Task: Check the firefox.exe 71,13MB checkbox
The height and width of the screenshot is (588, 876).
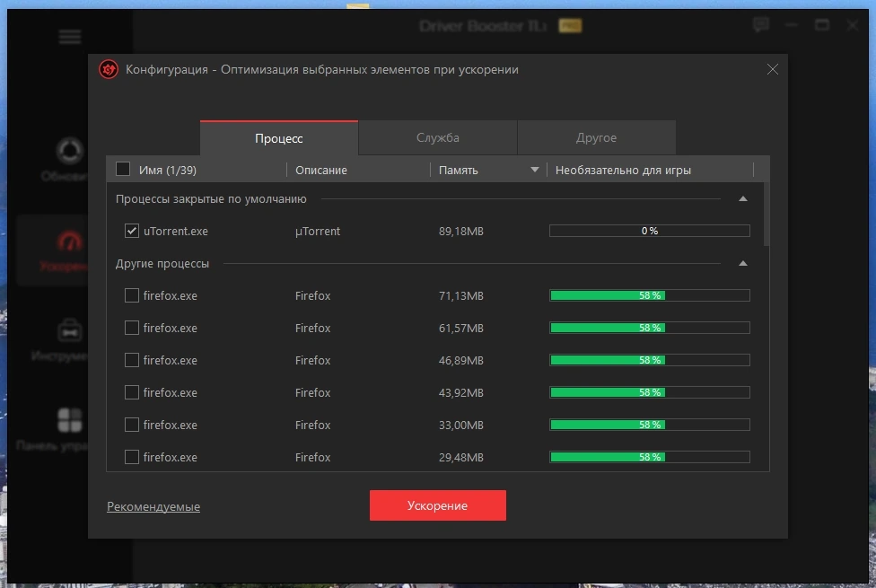Action: click(x=132, y=295)
